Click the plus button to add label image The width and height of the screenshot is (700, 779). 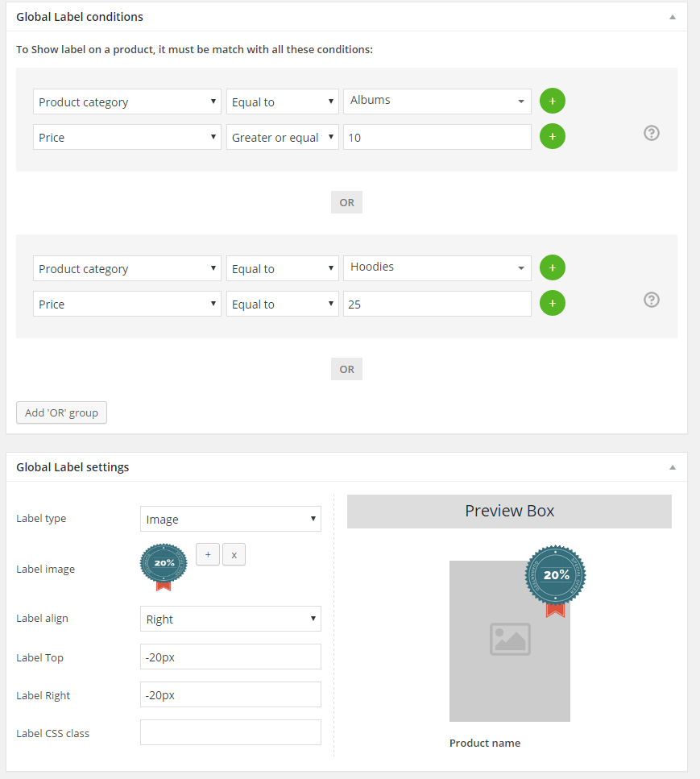coord(208,554)
